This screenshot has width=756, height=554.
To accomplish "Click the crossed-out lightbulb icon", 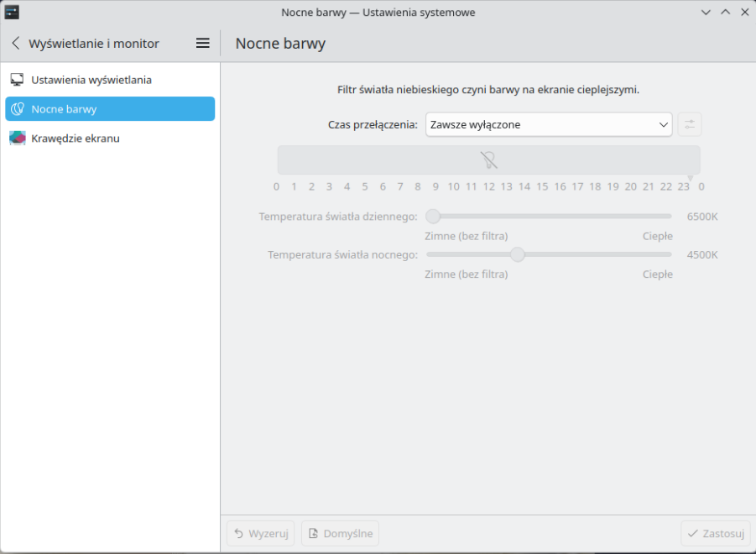I will click(488, 160).
